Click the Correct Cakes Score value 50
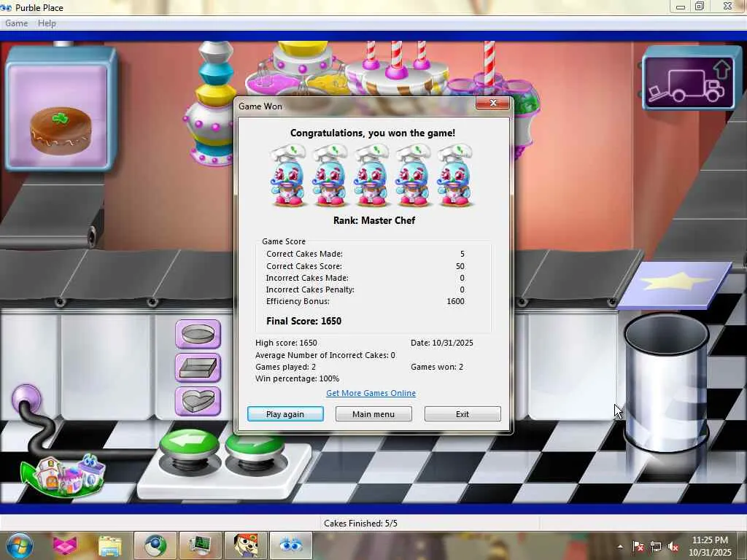747x560 pixels. pyautogui.click(x=460, y=266)
